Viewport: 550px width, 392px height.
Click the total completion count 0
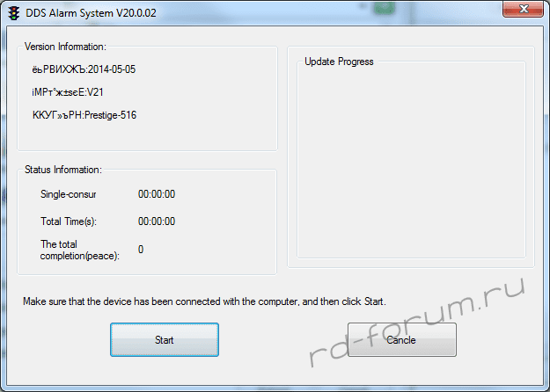coord(141,250)
